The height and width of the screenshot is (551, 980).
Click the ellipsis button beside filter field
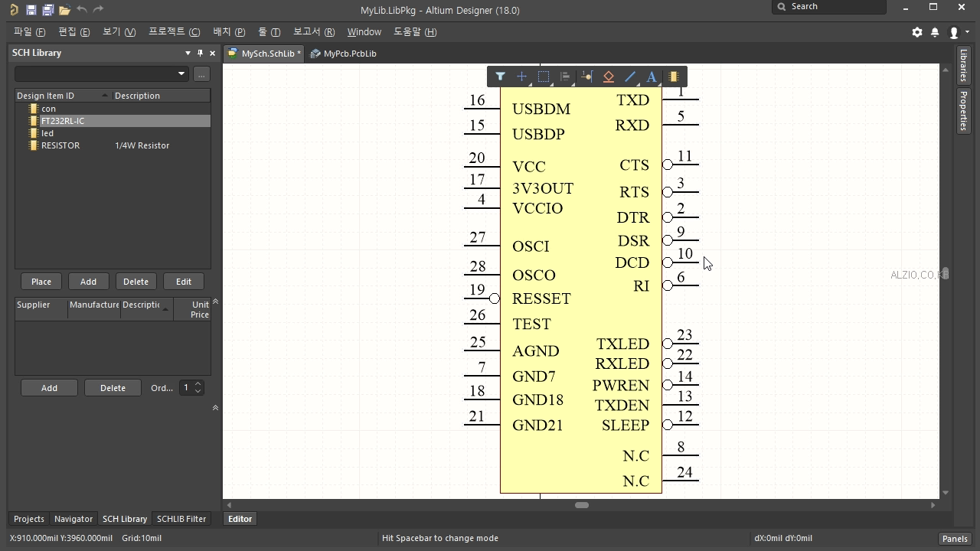(201, 73)
